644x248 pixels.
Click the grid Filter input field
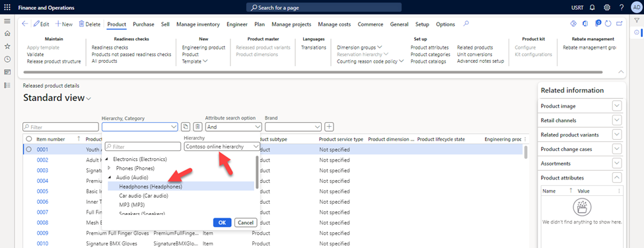(x=60, y=127)
